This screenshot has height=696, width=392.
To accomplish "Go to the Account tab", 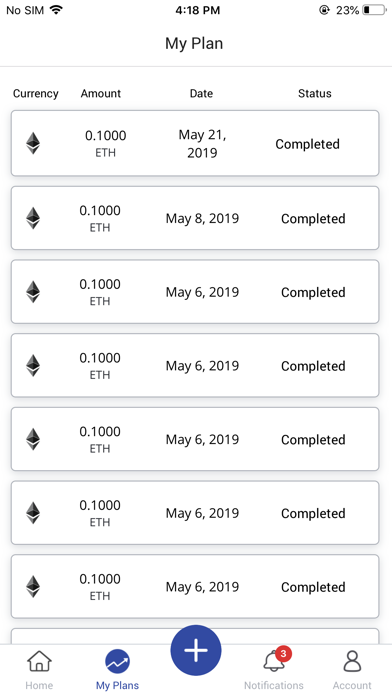I will point(352,670).
